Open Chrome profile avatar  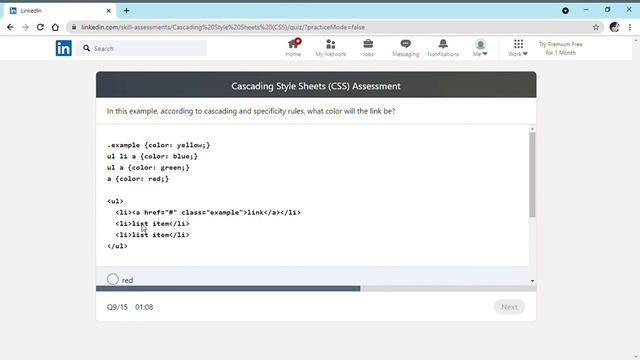click(x=614, y=27)
